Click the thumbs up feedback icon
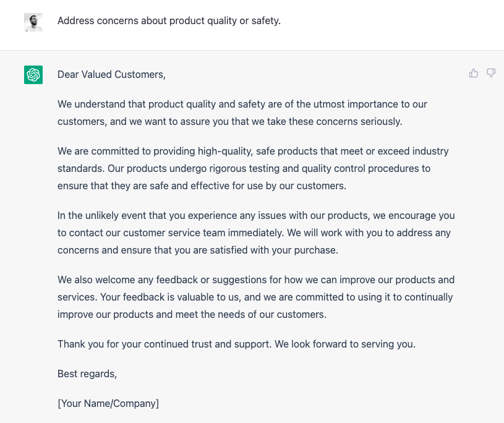The width and height of the screenshot is (504, 423). [474, 74]
